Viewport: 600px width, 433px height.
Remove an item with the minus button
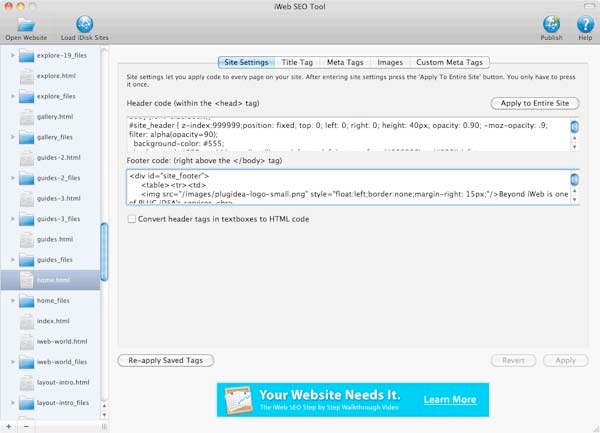point(26,426)
